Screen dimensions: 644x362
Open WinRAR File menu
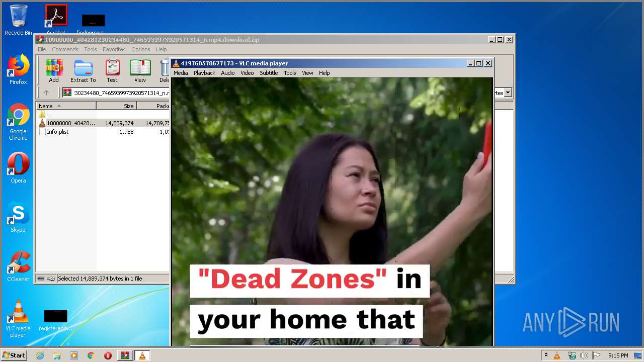42,49
